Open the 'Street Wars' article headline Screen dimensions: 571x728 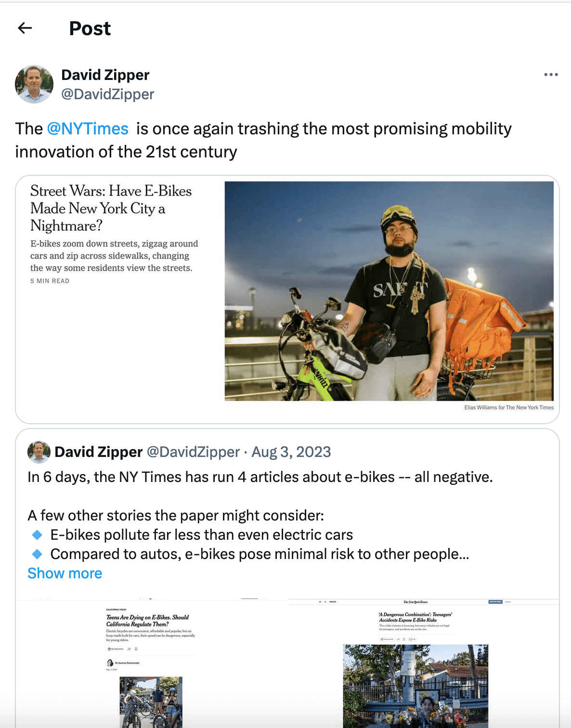[x=111, y=208]
